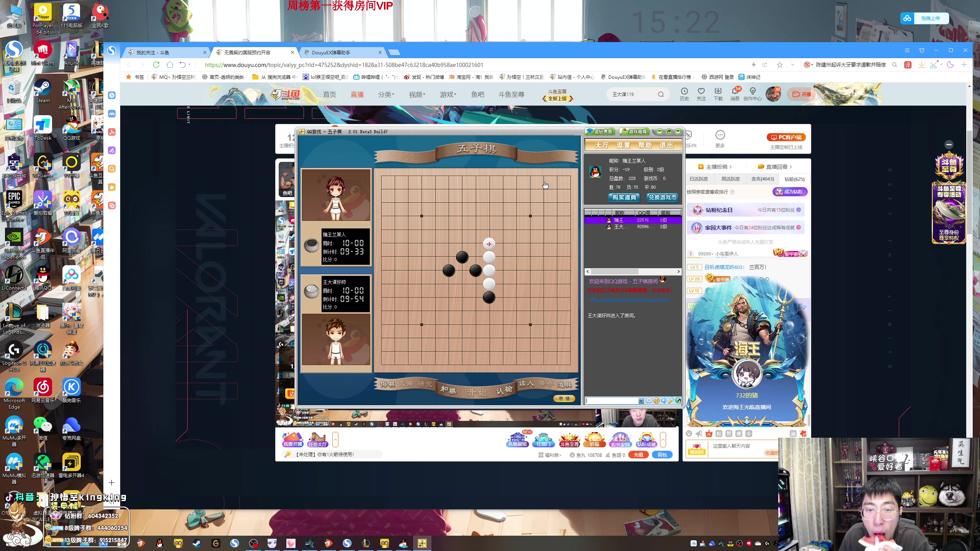This screenshot has height=551, width=980.
Task: Open the forum link qqgameqilei.gamebbs.qq.com
Action: pyautogui.click(x=629, y=299)
